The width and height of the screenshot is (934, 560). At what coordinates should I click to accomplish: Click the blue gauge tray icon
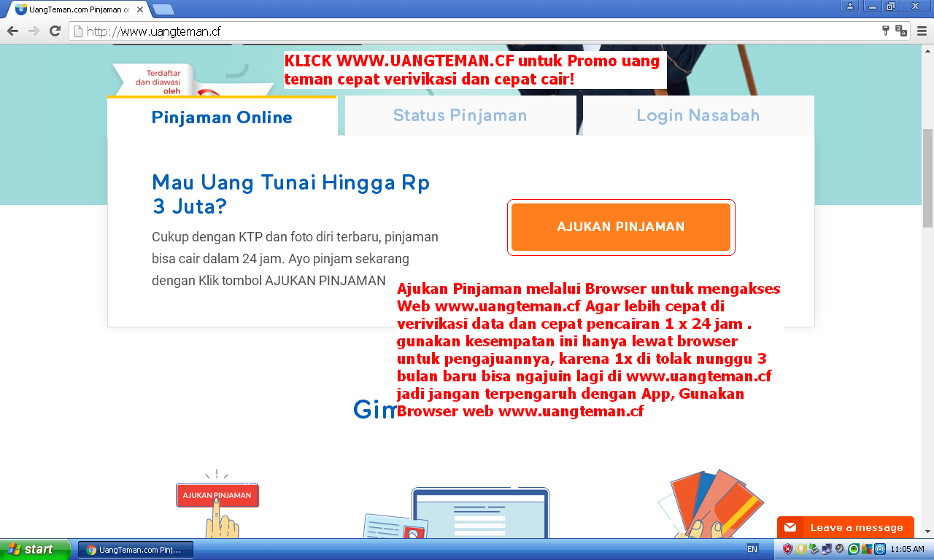pos(879,549)
